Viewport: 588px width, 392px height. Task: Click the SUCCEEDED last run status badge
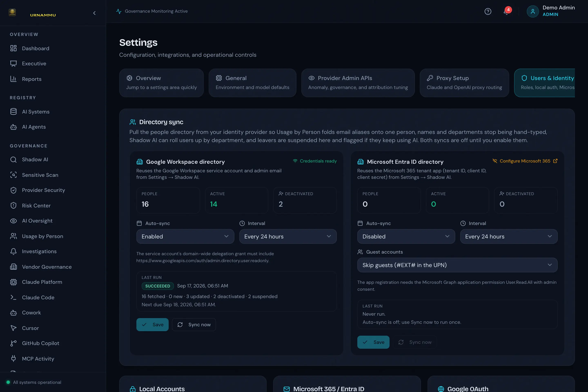[x=157, y=286]
